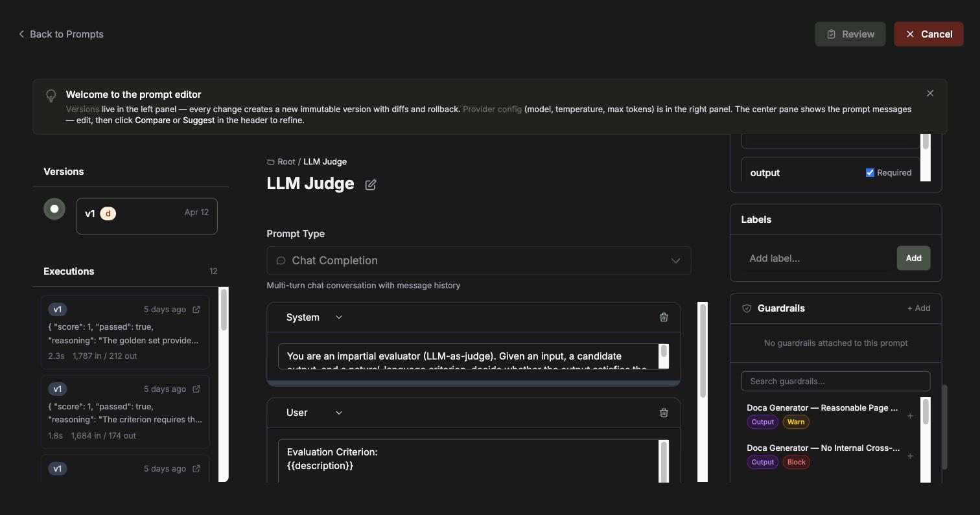Click the Search guardrails input field
The height and width of the screenshot is (515, 980).
tap(835, 381)
